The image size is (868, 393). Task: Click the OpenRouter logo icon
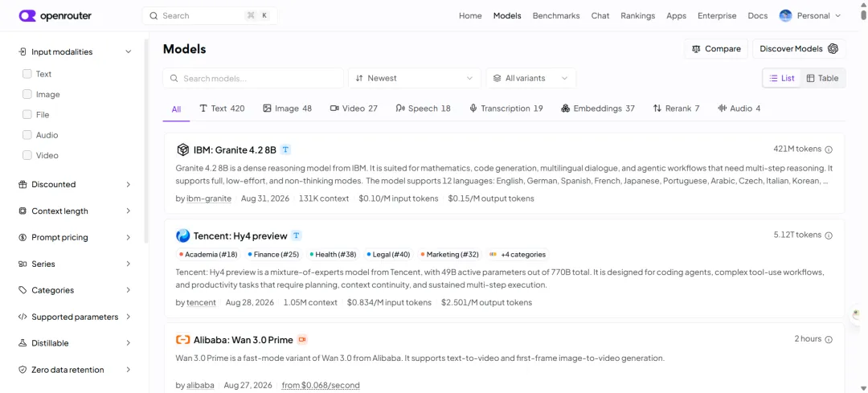[27, 16]
